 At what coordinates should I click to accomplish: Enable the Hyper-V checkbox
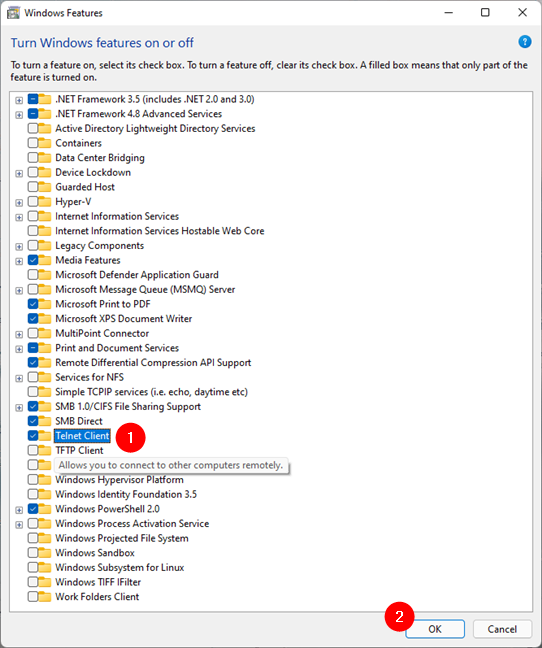pos(33,202)
